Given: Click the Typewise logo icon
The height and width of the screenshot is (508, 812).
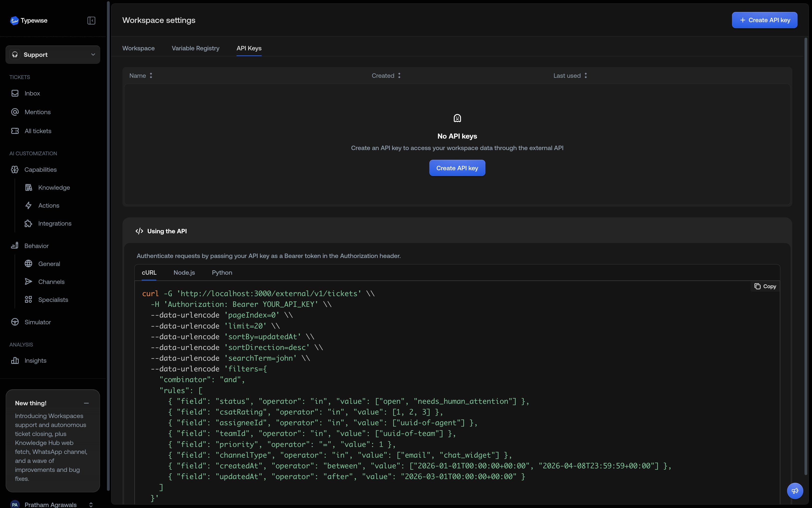Looking at the screenshot, I should click(14, 20).
